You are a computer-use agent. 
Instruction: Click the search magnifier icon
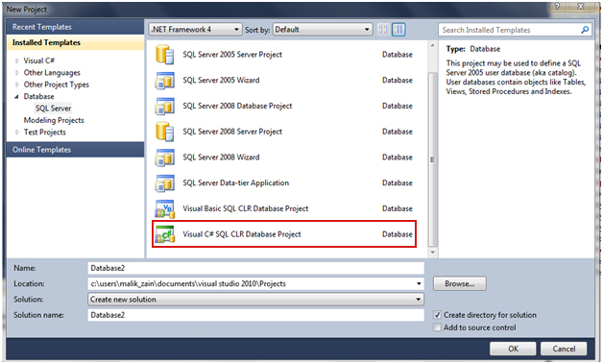coord(585,30)
